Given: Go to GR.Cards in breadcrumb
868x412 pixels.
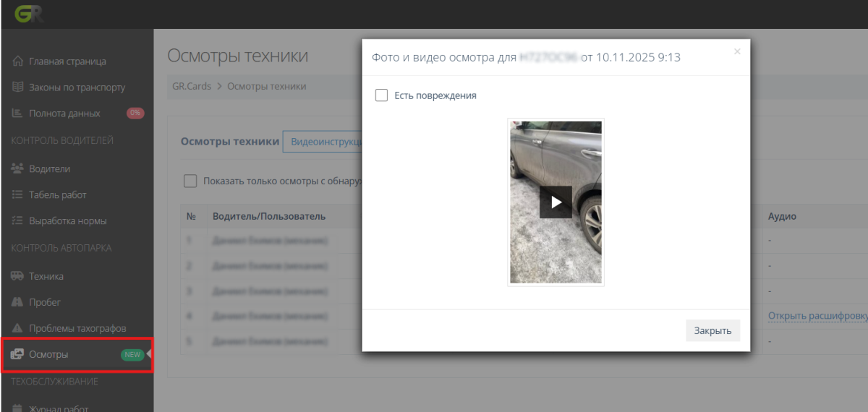Looking at the screenshot, I should click(192, 86).
